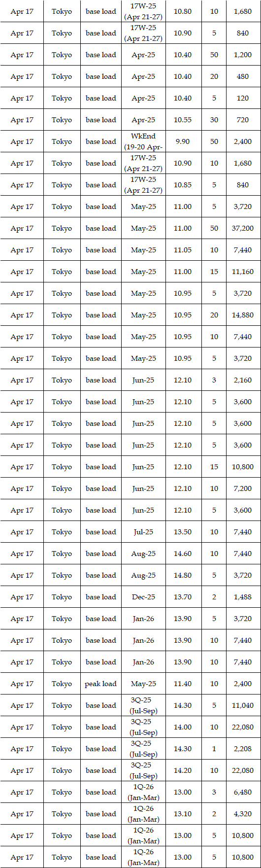Click the peak load type cell

click(x=101, y=684)
